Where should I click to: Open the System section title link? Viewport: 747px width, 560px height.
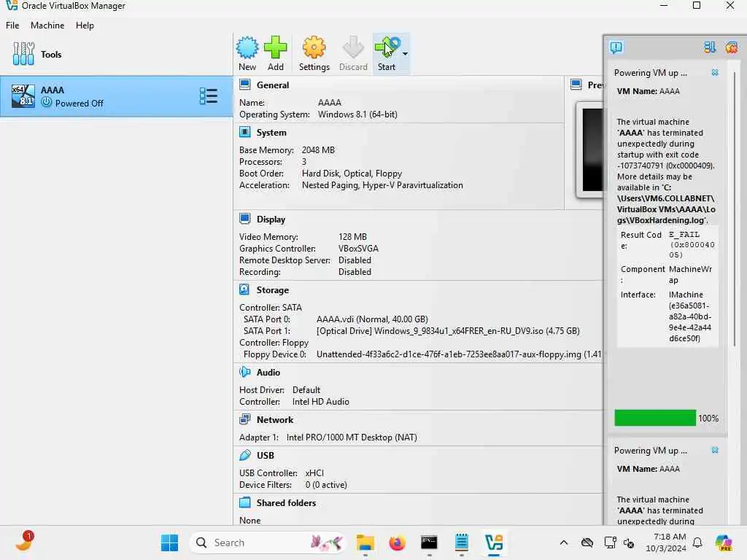point(271,133)
